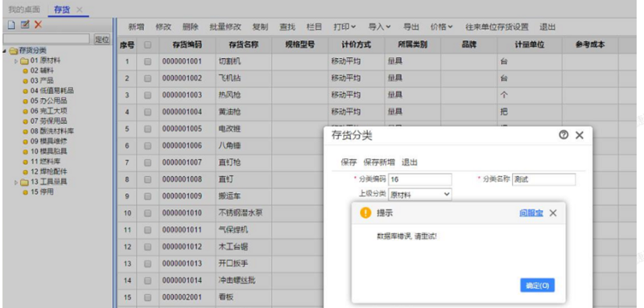
Task: Open help icon in 存货分类 dialog
Action: click(563, 135)
